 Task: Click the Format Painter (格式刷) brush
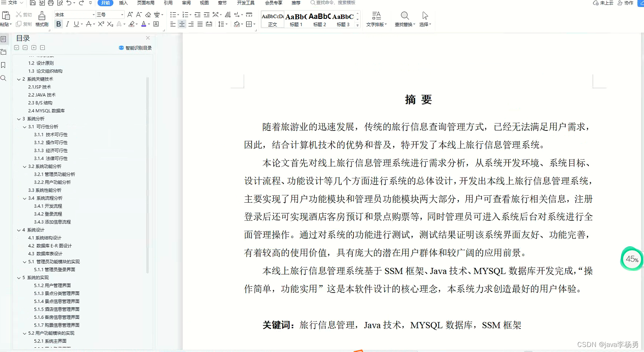42,19
